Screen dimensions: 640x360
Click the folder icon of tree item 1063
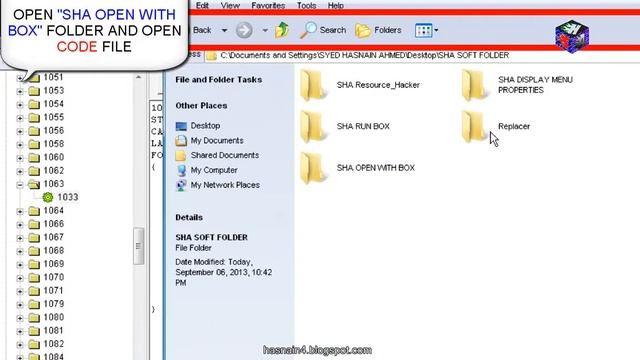coord(34,184)
